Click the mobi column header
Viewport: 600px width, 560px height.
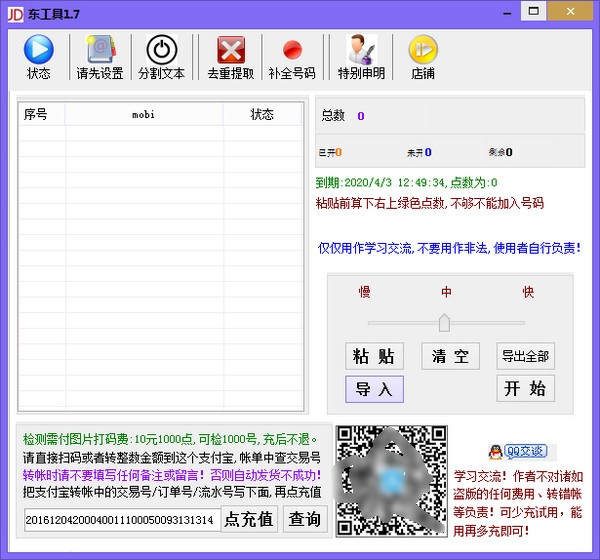143,114
